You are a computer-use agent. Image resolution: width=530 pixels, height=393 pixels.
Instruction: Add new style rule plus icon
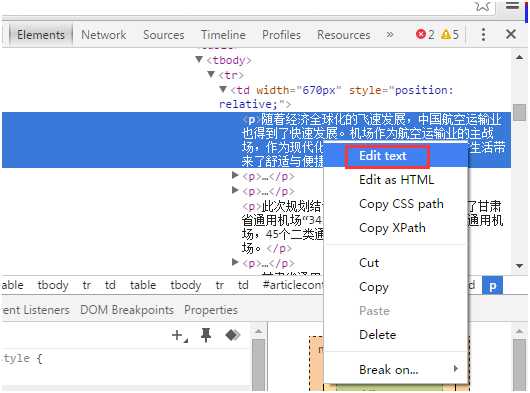[179, 336]
